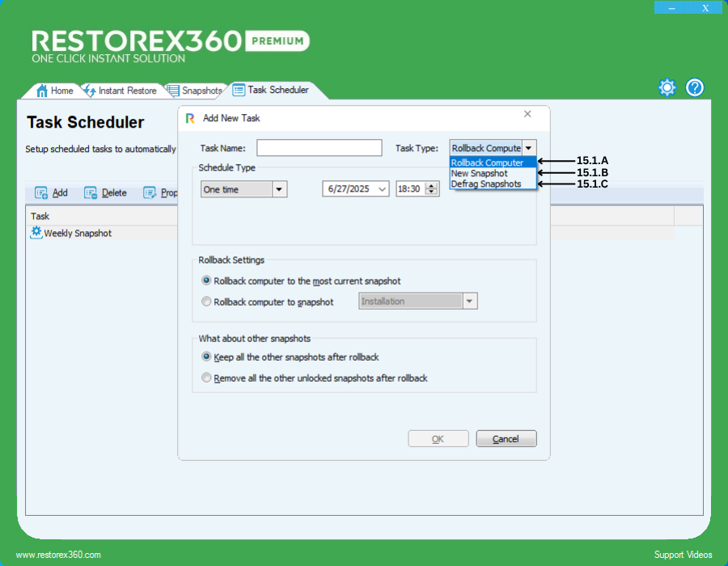Viewport: 728px width, 566px height.
Task: Select Remove all other unlocked snapshots
Action: pos(207,378)
